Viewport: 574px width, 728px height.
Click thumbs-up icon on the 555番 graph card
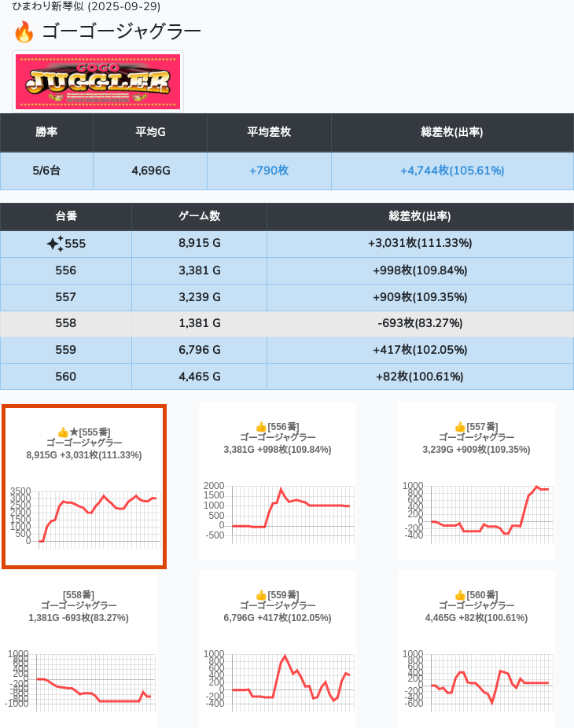tap(63, 432)
